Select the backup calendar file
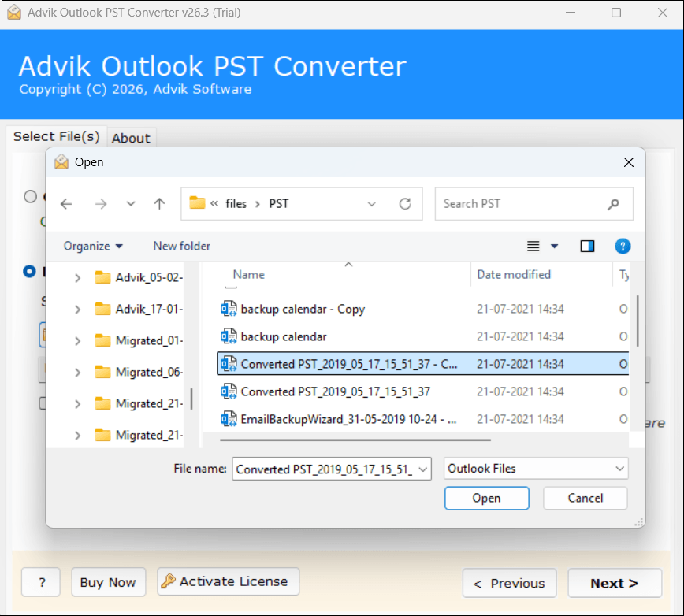 point(423,336)
